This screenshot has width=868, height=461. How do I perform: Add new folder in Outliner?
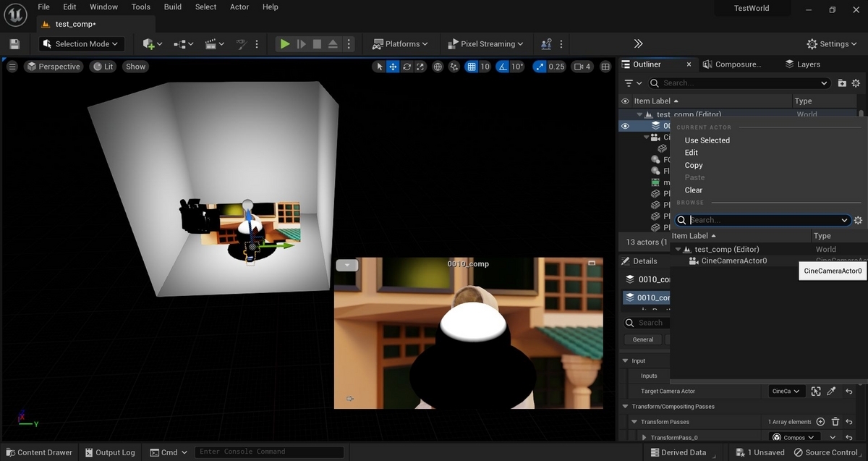[842, 83]
